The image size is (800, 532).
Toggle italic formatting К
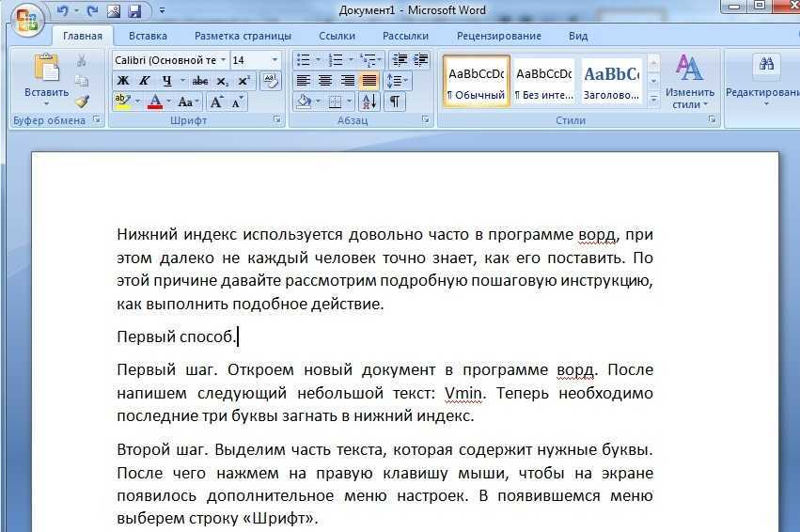click(x=145, y=81)
